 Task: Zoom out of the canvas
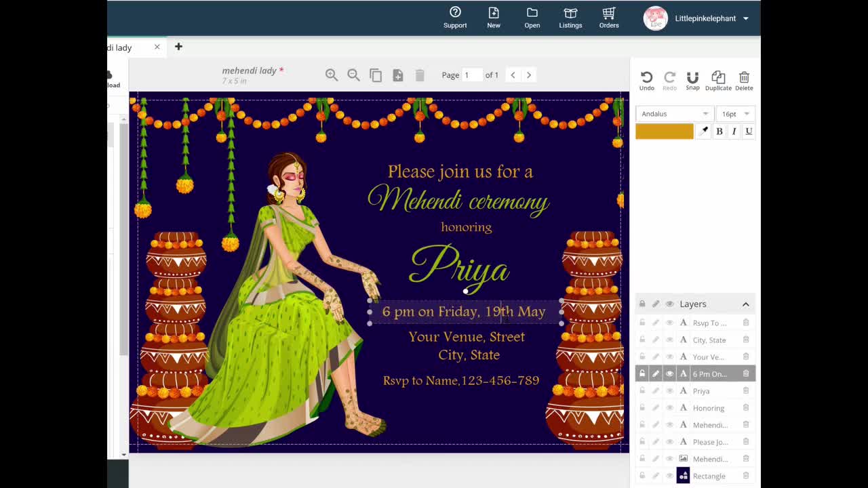[x=353, y=75]
